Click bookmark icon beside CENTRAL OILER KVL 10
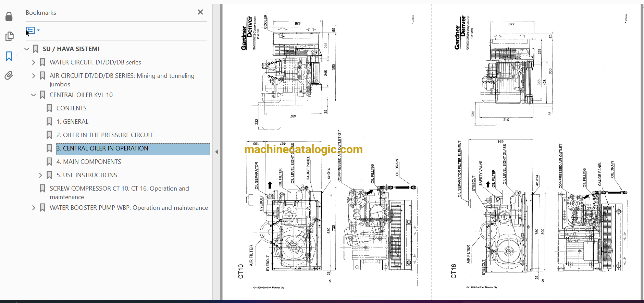The height and width of the screenshot is (303, 644). (x=42, y=95)
